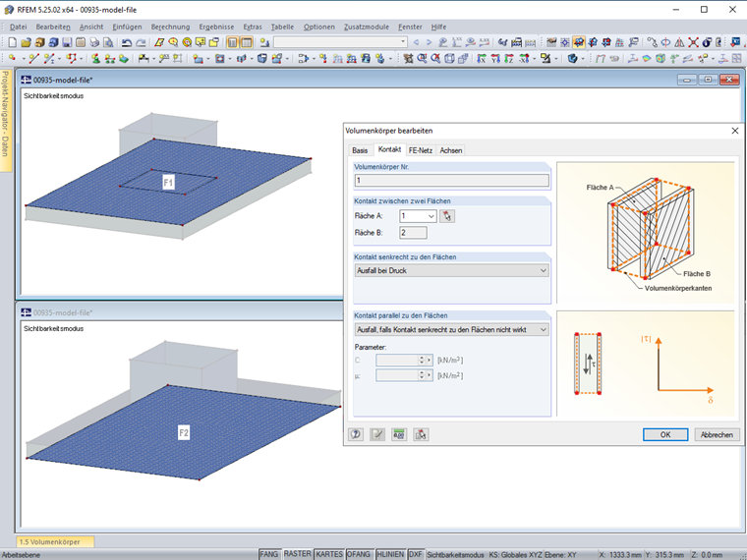The width and height of the screenshot is (747, 560).
Task: Click the Open folder icon
Action: pyautogui.click(x=26, y=43)
